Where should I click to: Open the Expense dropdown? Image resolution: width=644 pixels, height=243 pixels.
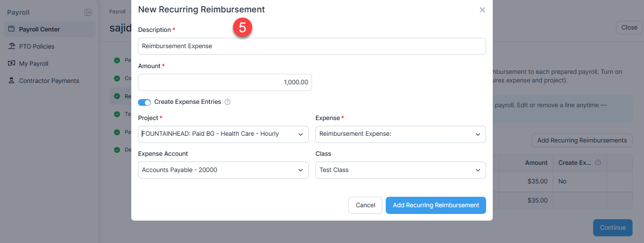400,134
